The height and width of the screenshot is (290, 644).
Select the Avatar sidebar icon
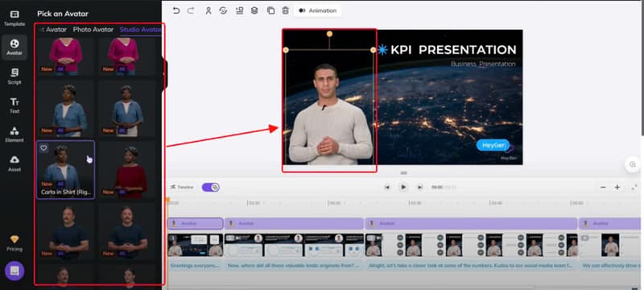click(x=14, y=48)
